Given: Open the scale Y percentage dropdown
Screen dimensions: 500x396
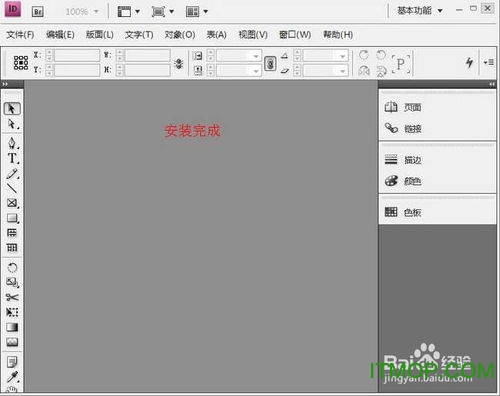Looking at the screenshot, I should click(x=256, y=71).
